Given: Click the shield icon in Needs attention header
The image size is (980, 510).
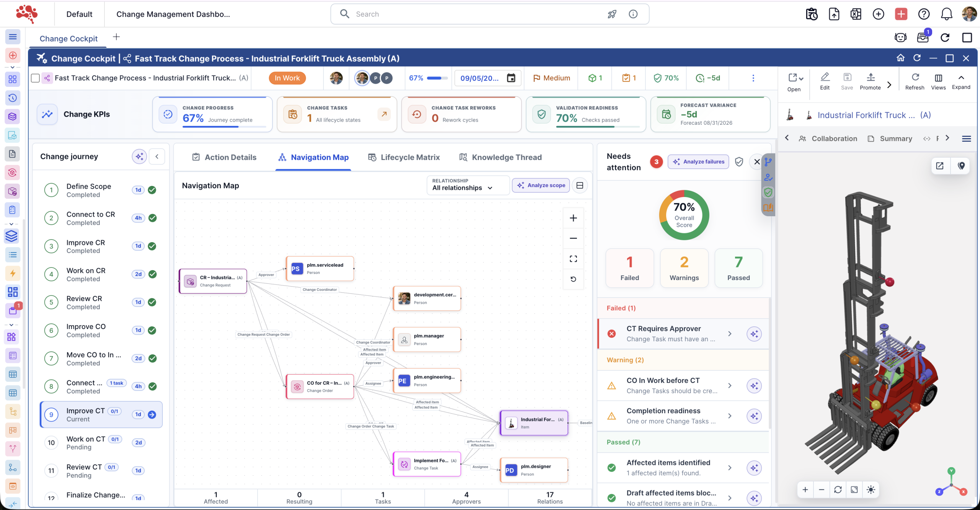Looking at the screenshot, I should click(x=739, y=162).
